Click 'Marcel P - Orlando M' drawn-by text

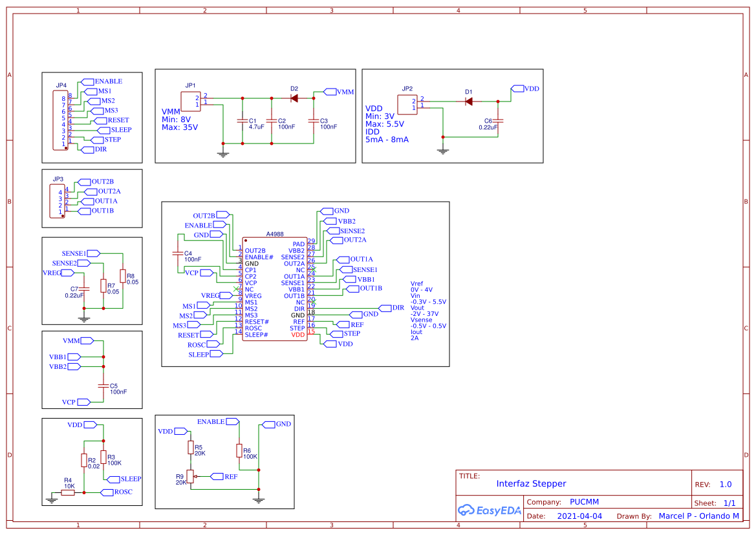(698, 516)
